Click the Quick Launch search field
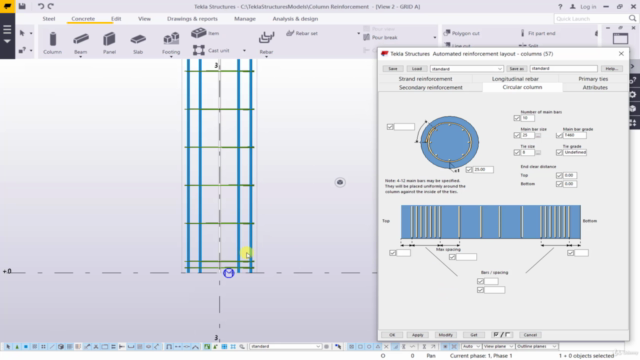Screen dimensions: 640x360 coord(592,19)
